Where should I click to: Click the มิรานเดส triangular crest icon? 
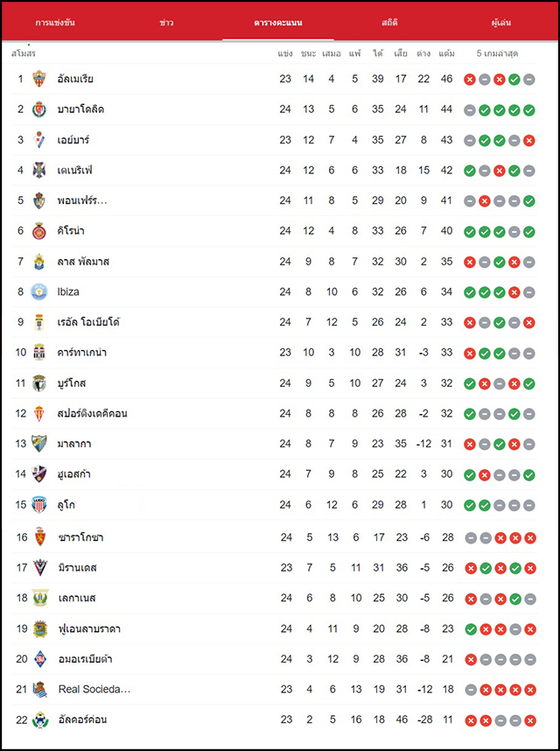pyautogui.click(x=40, y=567)
